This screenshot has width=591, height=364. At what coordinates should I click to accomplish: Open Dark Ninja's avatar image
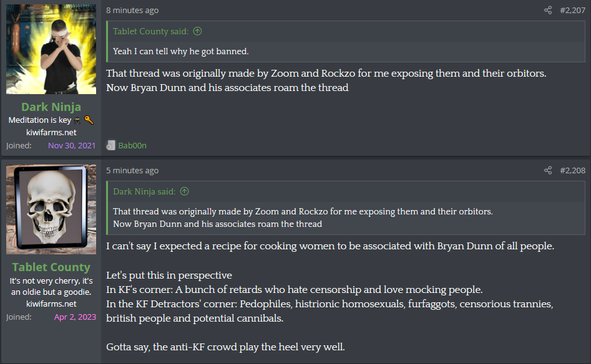51,49
